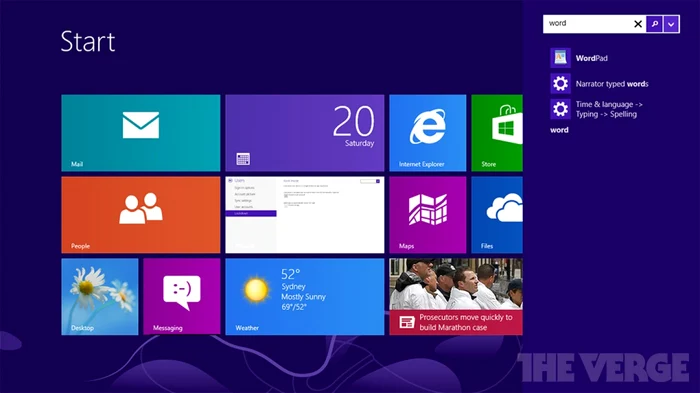
Task: Select the bold 'word' search suggestion
Action: point(559,130)
